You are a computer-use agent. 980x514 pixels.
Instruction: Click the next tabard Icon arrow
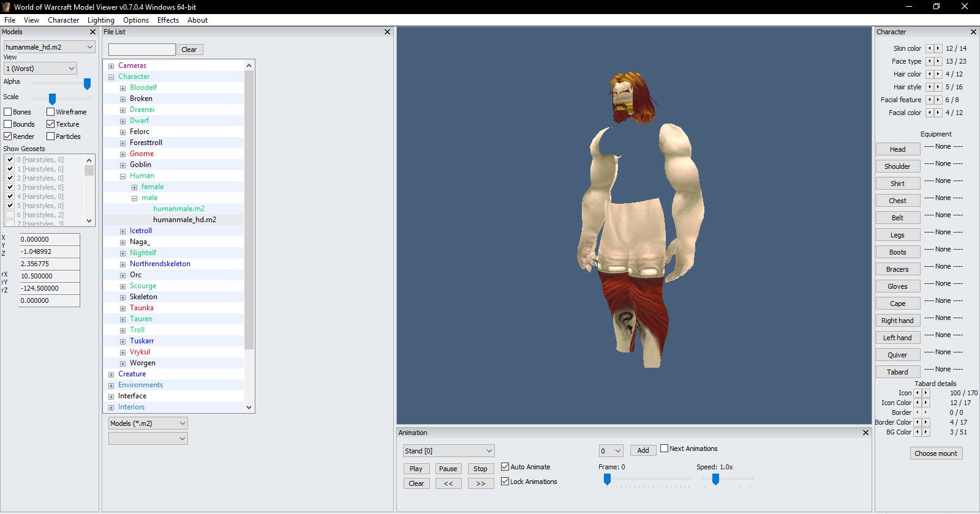[x=925, y=393]
